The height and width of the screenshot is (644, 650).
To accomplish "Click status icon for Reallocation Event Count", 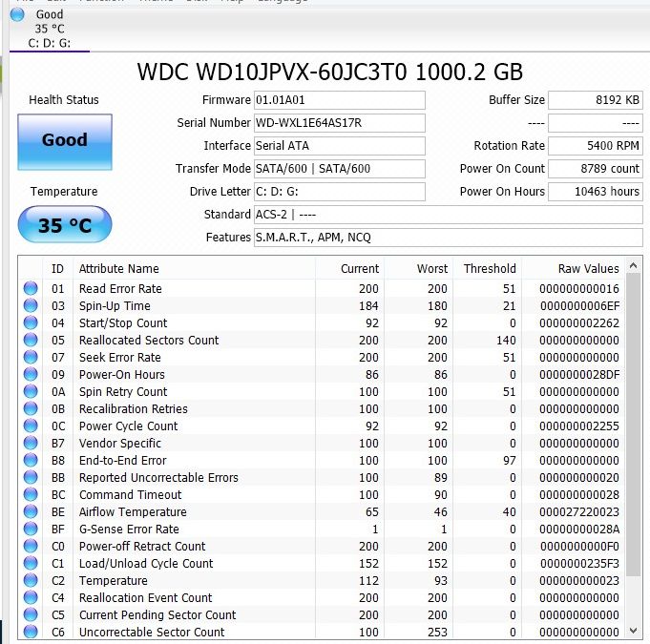I will coord(31,597).
